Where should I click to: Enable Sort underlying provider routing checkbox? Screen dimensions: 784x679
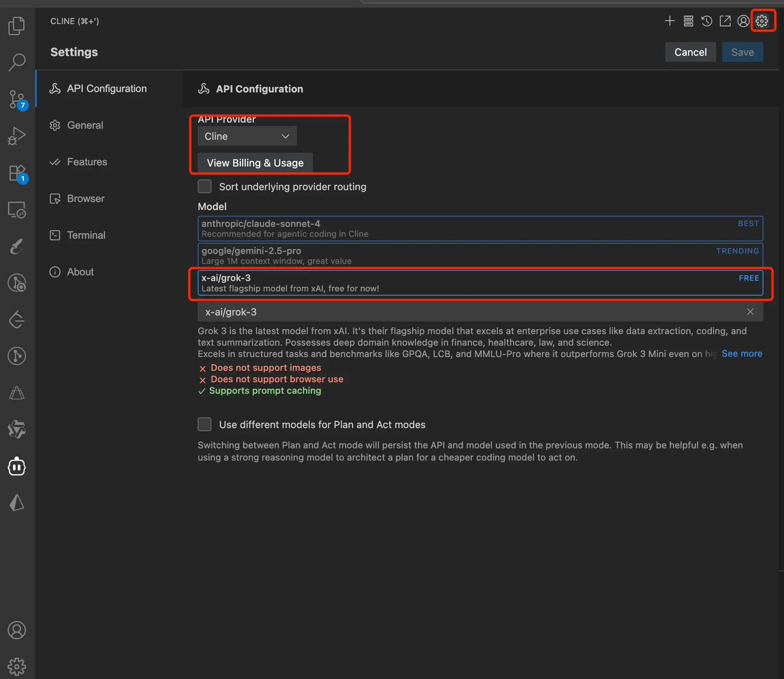(205, 187)
